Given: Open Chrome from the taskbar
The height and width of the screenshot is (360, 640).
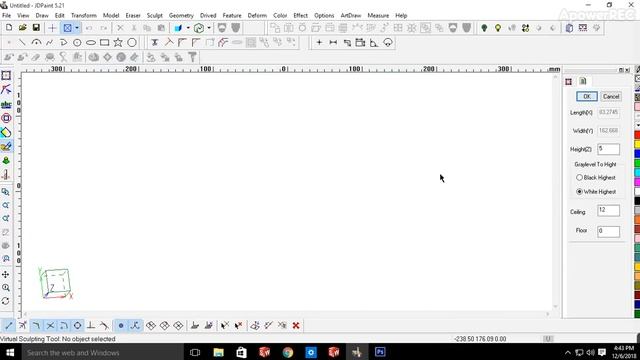Looking at the screenshot, I should pyautogui.click(x=288, y=352).
